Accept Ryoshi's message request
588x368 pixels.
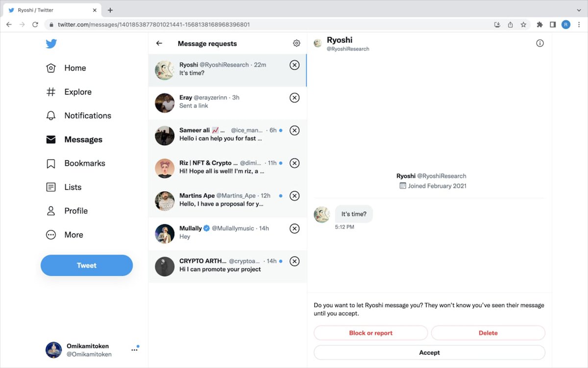[429, 352]
